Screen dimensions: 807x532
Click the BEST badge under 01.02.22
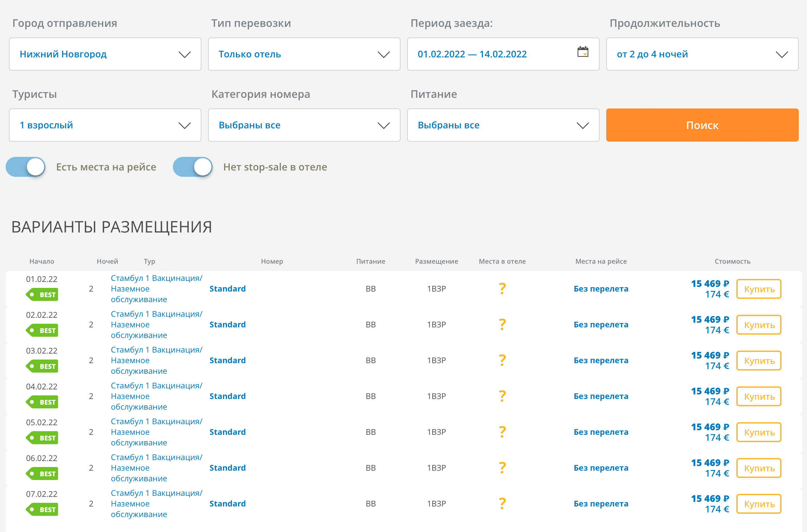pos(42,295)
